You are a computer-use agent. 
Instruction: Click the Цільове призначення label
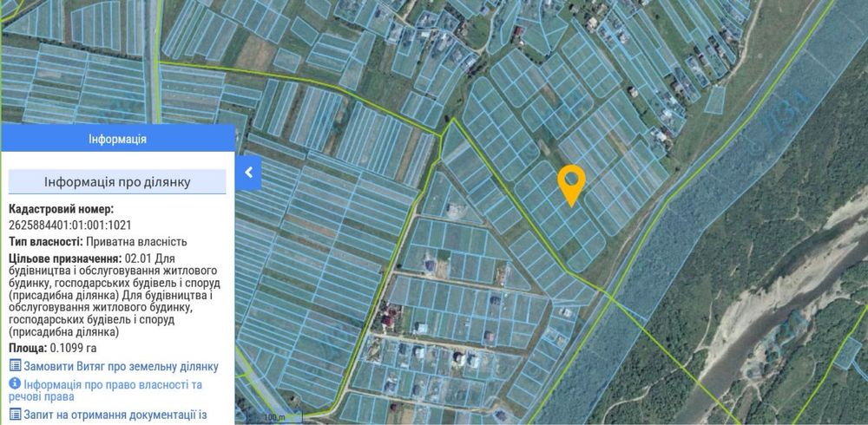coord(66,258)
